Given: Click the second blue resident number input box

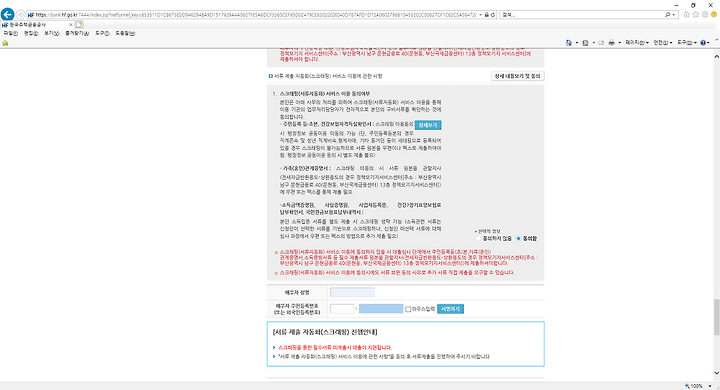Looking at the screenshot, I should (x=381, y=309).
